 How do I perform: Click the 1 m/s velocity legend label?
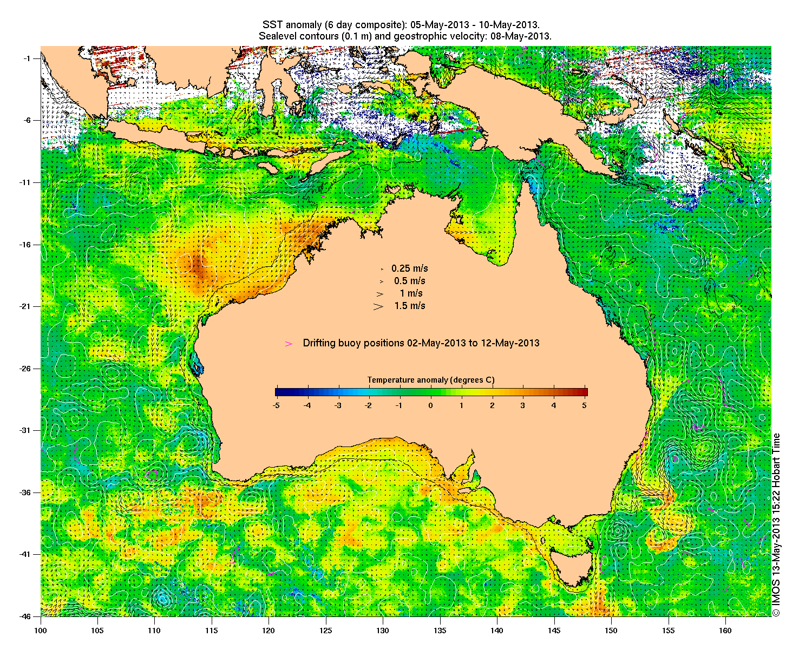411,293
